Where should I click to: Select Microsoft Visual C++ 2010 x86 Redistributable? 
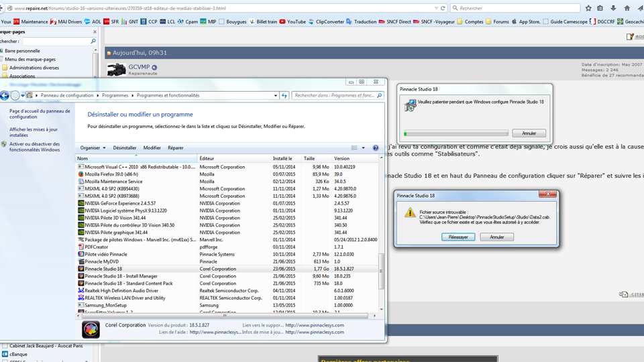point(227,167)
